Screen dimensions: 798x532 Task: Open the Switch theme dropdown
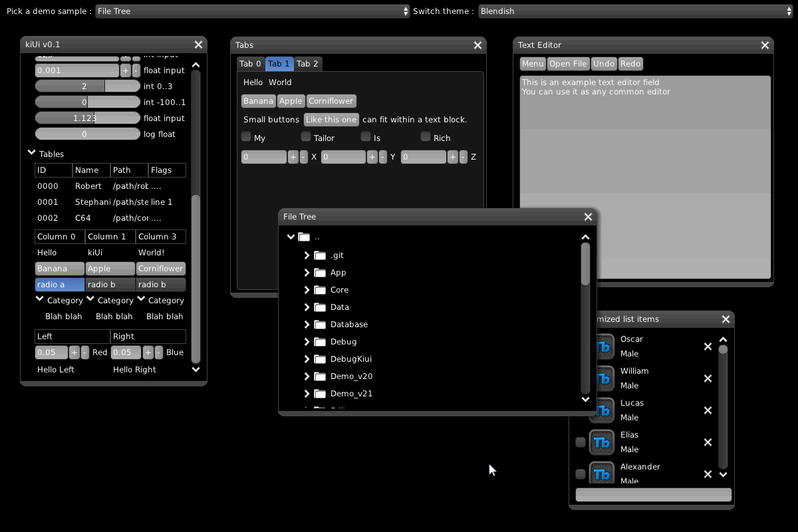pos(635,11)
